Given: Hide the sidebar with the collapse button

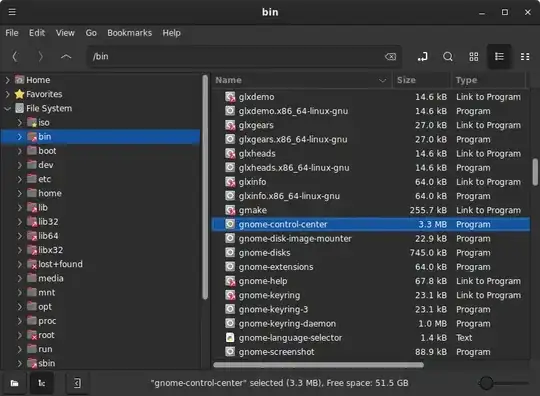Looking at the screenshot, I should 77,383.
